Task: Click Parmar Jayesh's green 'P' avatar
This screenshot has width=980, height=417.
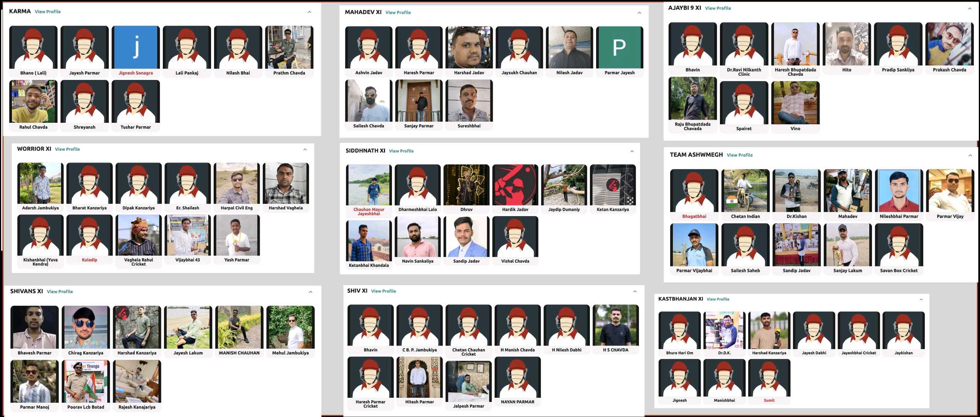Action: 619,47
